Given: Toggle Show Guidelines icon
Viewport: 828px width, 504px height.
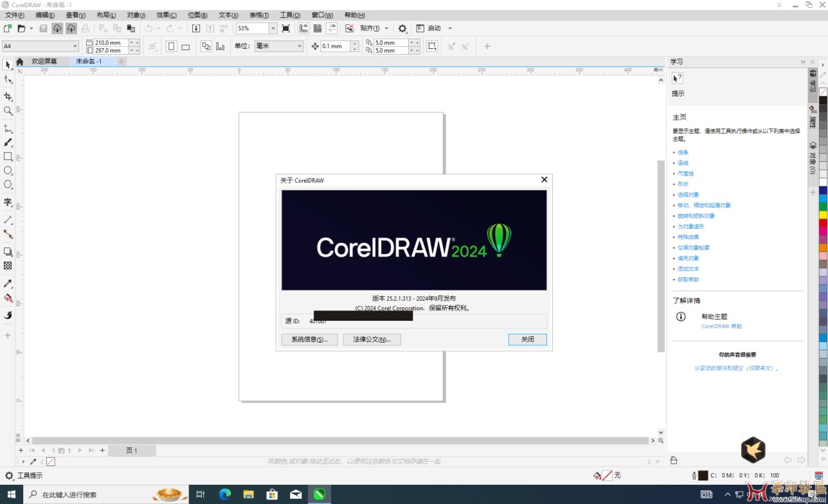Looking at the screenshot, I should [332, 28].
